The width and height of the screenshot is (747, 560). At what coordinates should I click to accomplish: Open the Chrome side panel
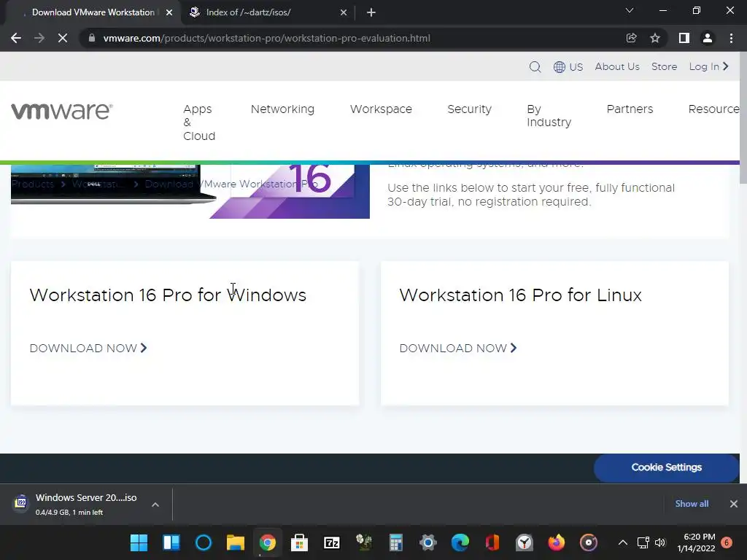684,38
